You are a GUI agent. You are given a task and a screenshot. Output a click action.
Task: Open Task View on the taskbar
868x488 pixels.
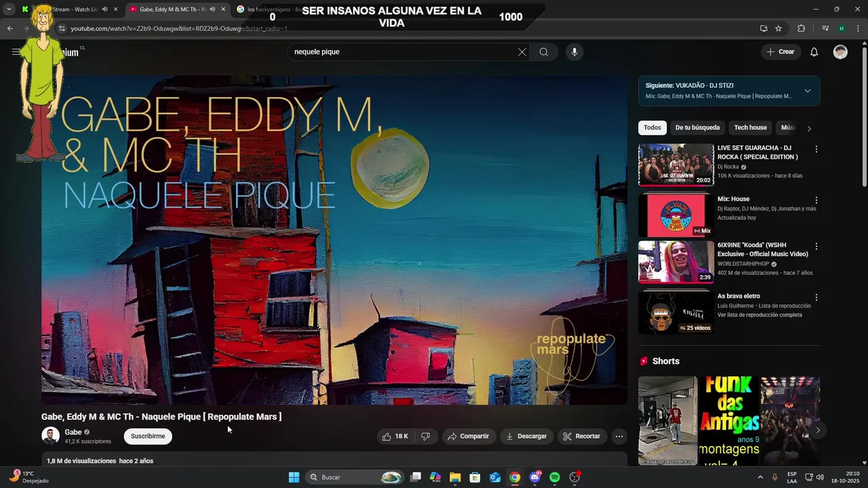(x=416, y=477)
